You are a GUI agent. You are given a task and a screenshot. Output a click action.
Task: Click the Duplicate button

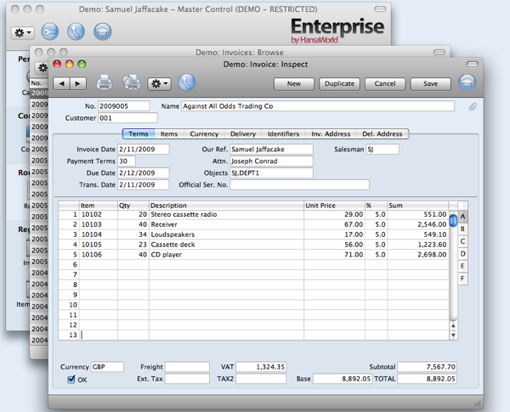339,84
